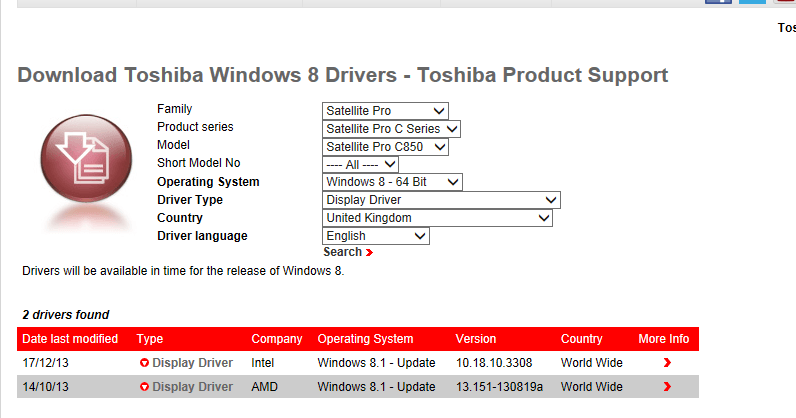This screenshot has height=418, width=796.
Task: Click the Date last modified column header
Action: (70, 339)
